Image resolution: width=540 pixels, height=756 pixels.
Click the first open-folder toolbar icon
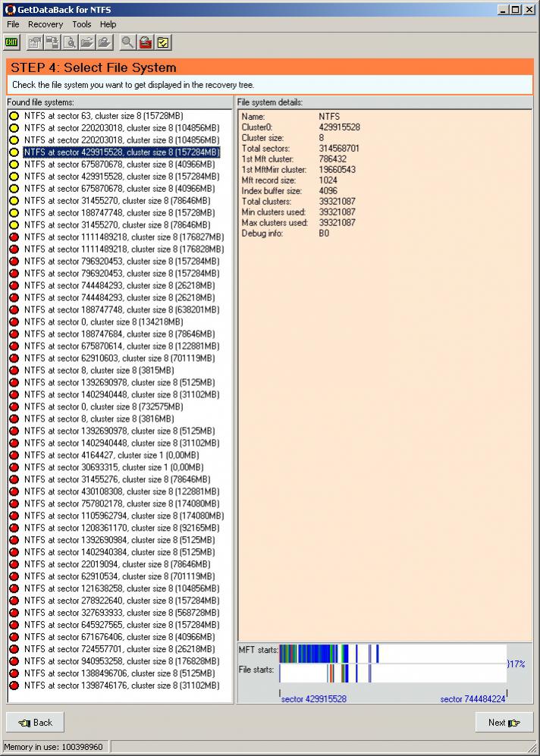click(86, 42)
